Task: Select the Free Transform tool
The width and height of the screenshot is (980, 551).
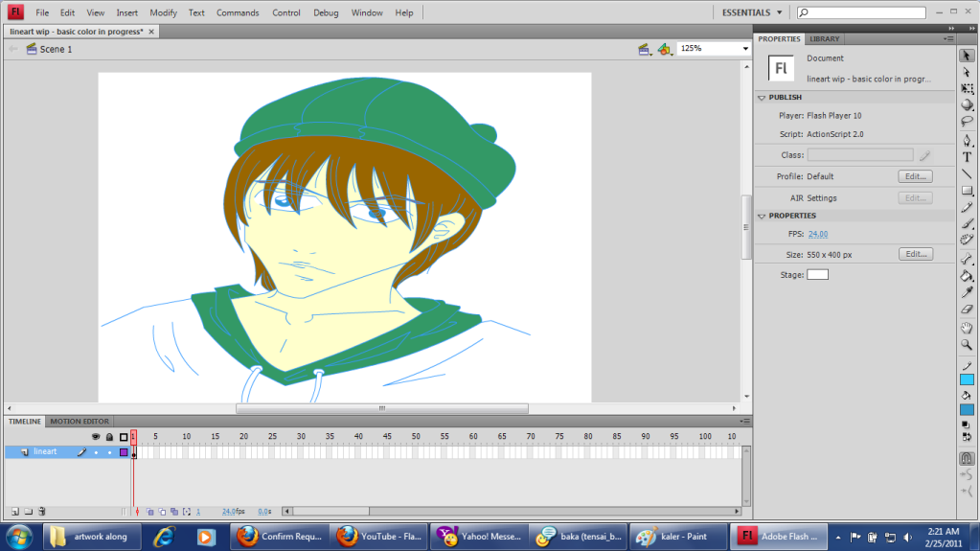Action: 967,88
